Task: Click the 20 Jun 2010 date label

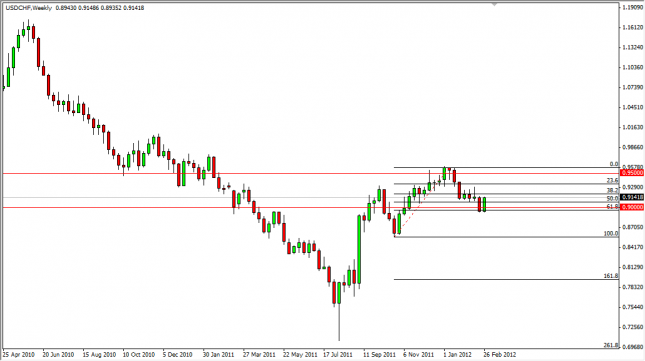Action: (58, 354)
